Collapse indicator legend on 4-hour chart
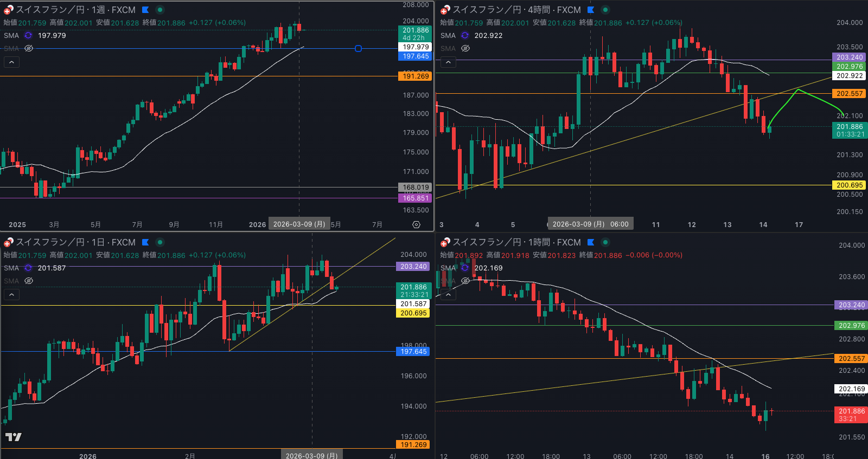The width and height of the screenshot is (868, 459). (448, 62)
